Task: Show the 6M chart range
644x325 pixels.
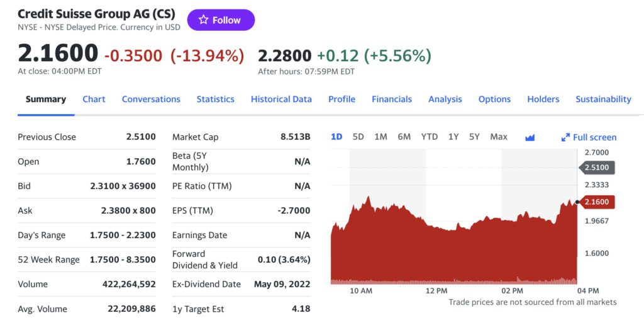Action: (x=404, y=137)
